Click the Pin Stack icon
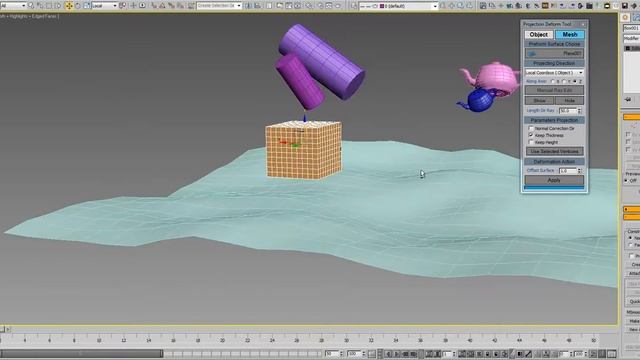The height and width of the screenshot is (360, 640). 628,99
